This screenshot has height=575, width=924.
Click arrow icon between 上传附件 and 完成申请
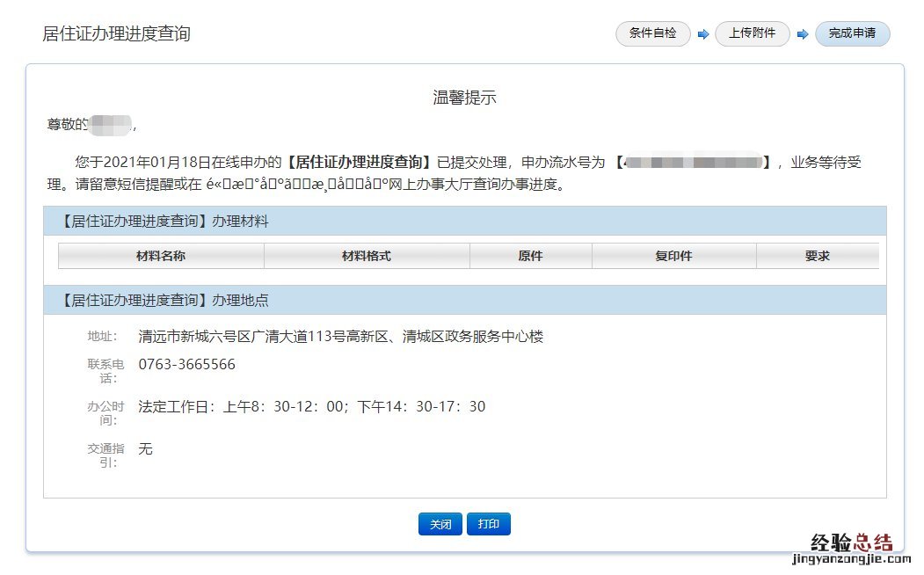(x=803, y=35)
